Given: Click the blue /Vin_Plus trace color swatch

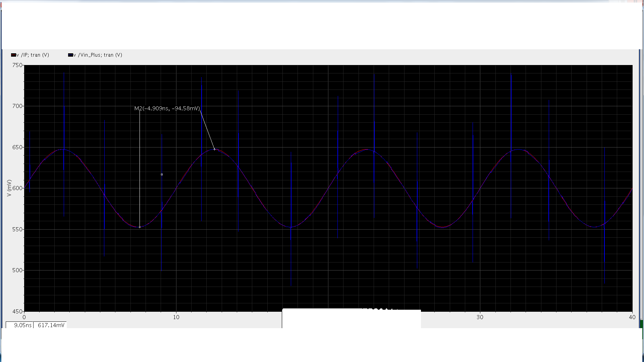Looking at the screenshot, I should tap(70, 55).
